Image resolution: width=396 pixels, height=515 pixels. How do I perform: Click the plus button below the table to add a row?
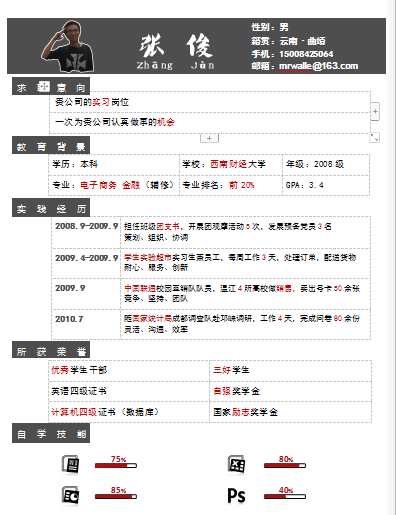point(209,138)
